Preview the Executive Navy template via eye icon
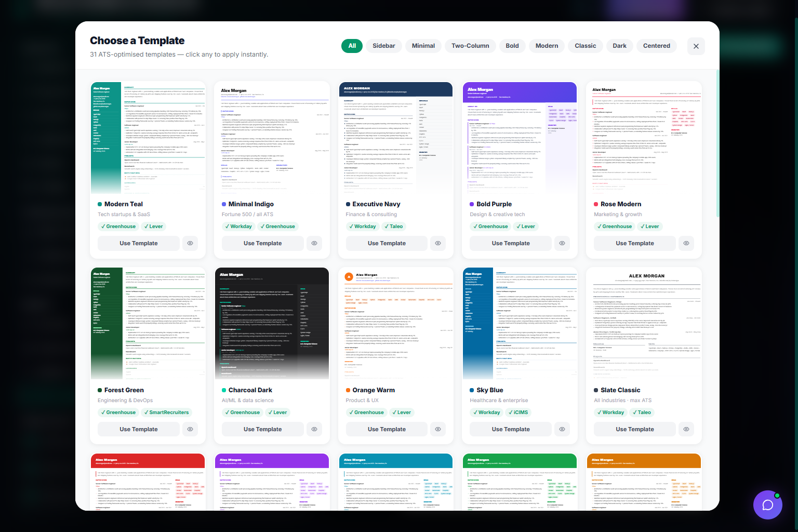 point(438,243)
